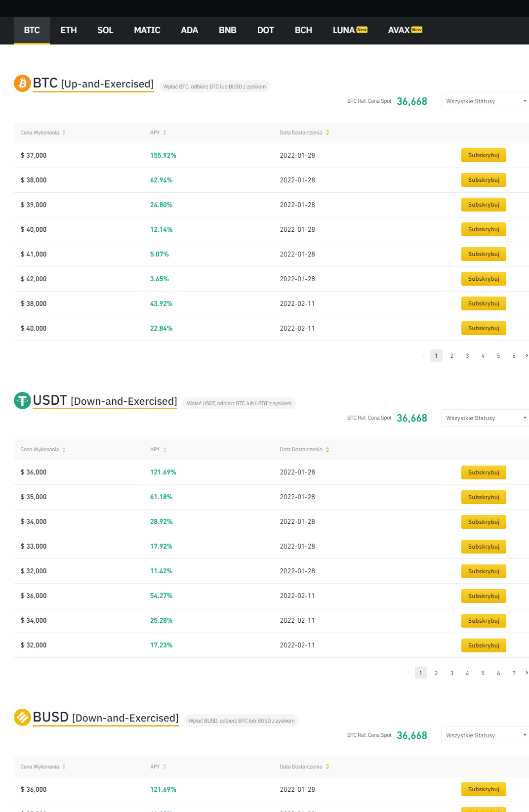The height and width of the screenshot is (812, 529).
Task: Subscribe to BTC $37,000 offer at 155.92%
Action: point(484,155)
